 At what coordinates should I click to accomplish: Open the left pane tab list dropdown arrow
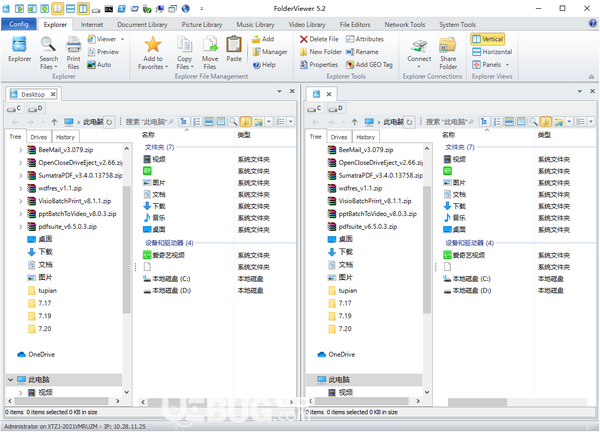tap(279, 91)
